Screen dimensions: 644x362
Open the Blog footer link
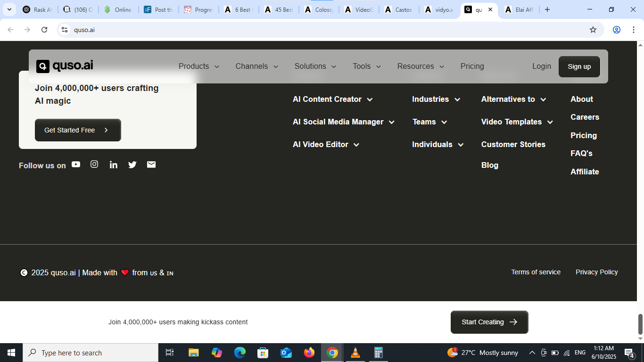click(490, 165)
